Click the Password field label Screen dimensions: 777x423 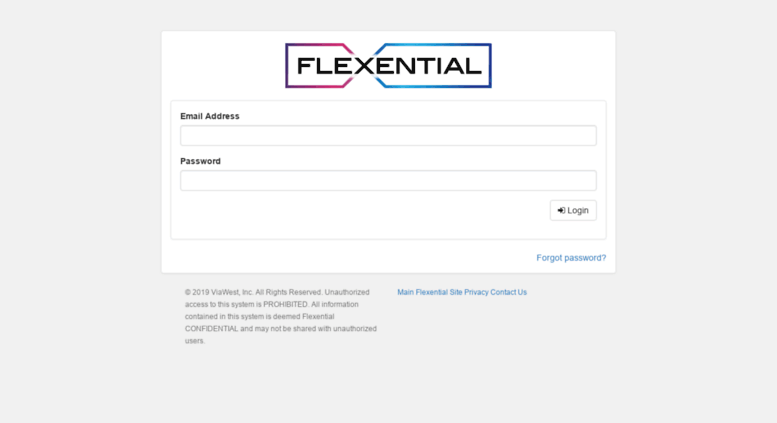point(200,161)
